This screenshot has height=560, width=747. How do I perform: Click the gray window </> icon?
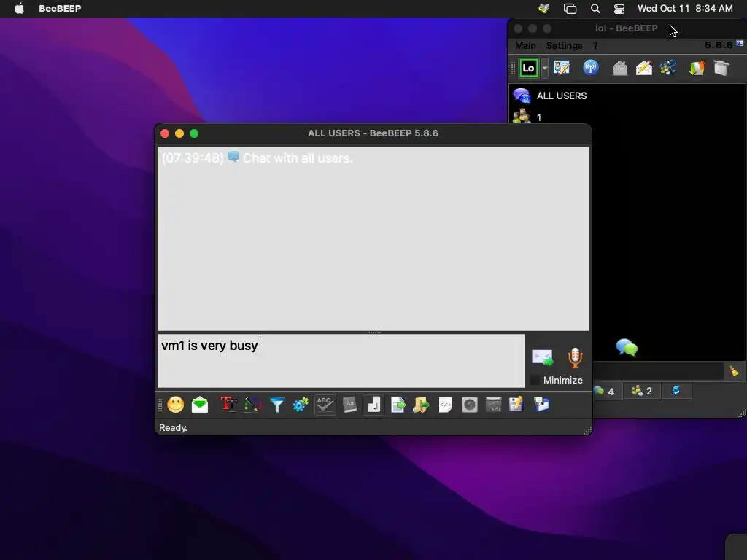[494, 405]
